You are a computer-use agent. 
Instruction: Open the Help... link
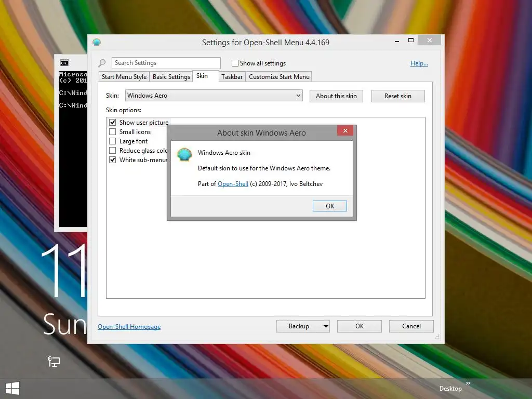pyautogui.click(x=419, y=63)
